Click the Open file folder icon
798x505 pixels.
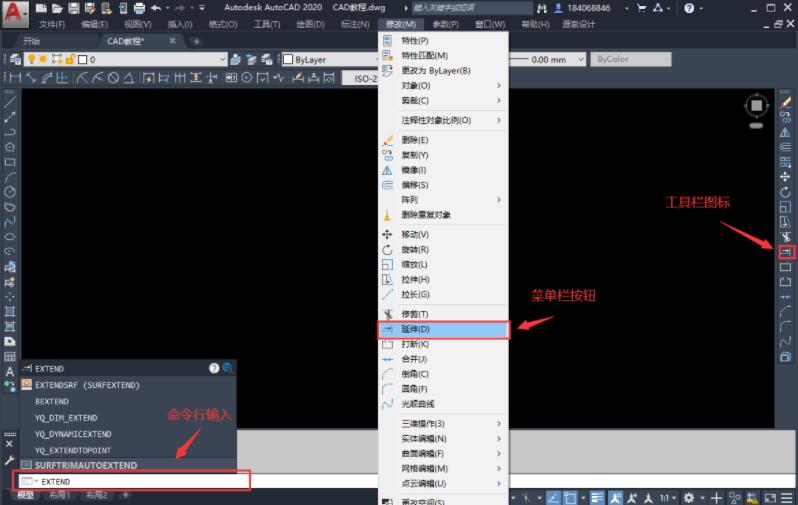tap(58, 8)
